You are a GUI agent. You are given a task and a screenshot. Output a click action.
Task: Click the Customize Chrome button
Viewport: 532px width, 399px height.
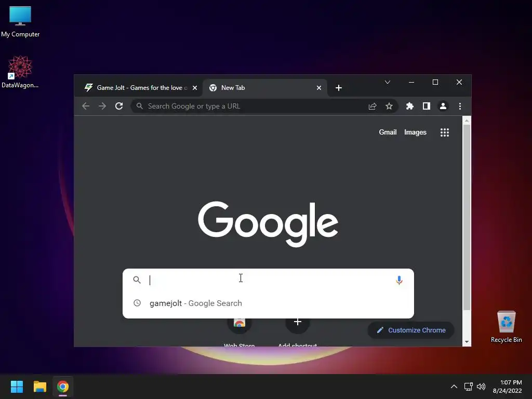411,330
